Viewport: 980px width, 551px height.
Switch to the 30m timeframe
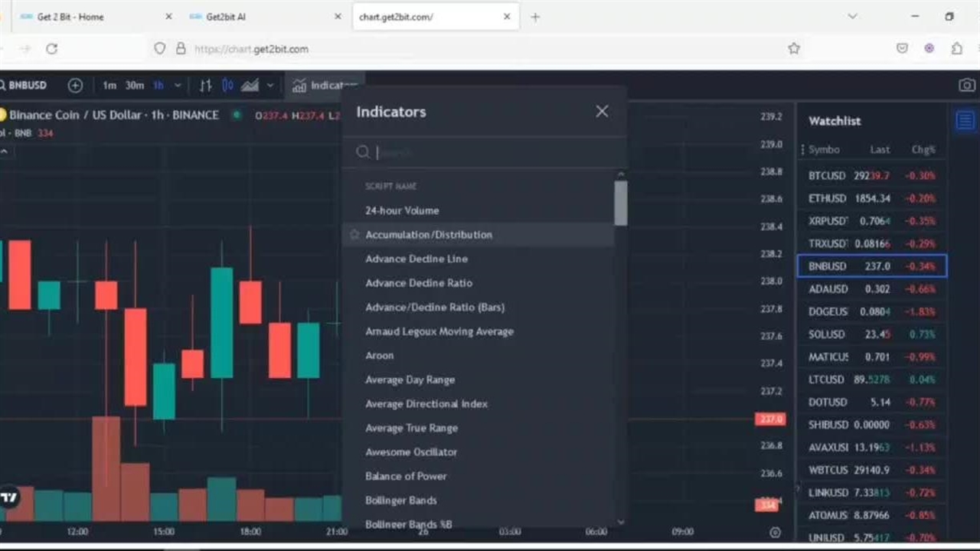coord(135,86)
